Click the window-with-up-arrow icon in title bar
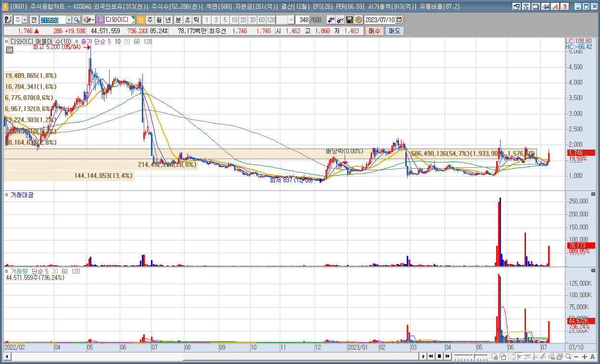The height and width of the screenshot is (364, 600). coord(526,7)
